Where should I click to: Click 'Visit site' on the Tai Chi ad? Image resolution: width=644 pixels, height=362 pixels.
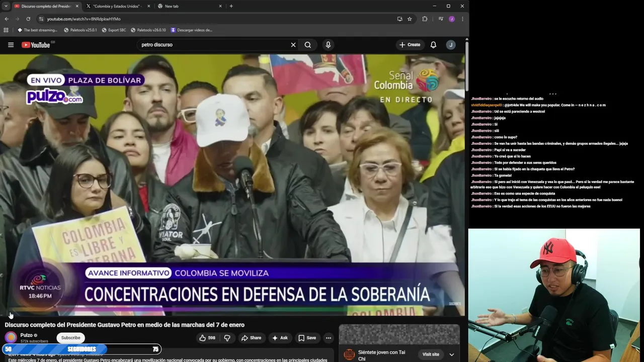pos(431,354)
